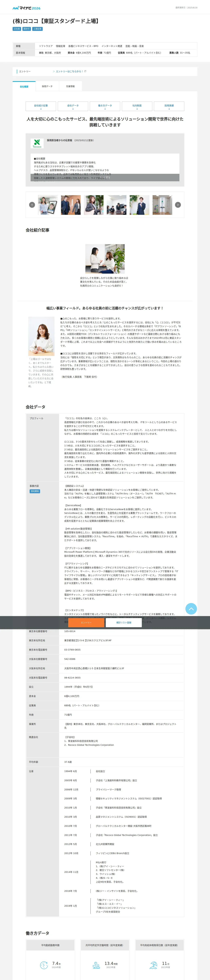Screen dimensions: 210x980
Task: Switch to the 採用データ tab
Action: click(47, 86)
